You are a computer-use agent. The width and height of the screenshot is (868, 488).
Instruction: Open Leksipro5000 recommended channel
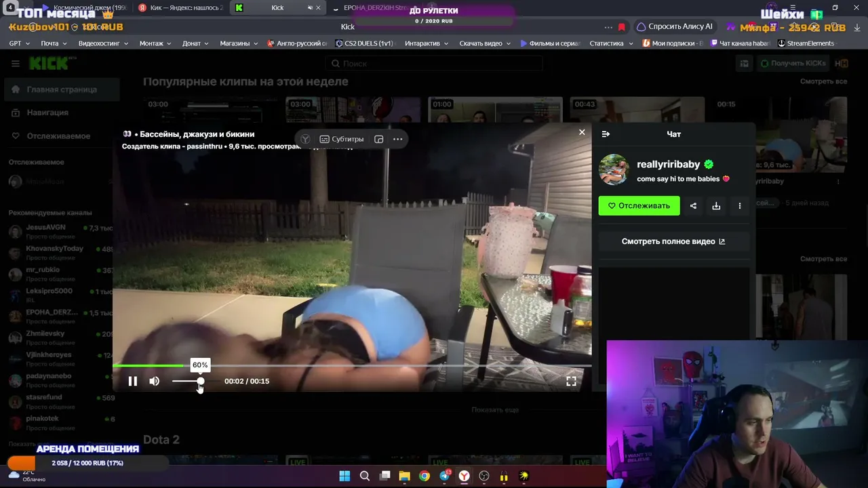pos(61,296)
